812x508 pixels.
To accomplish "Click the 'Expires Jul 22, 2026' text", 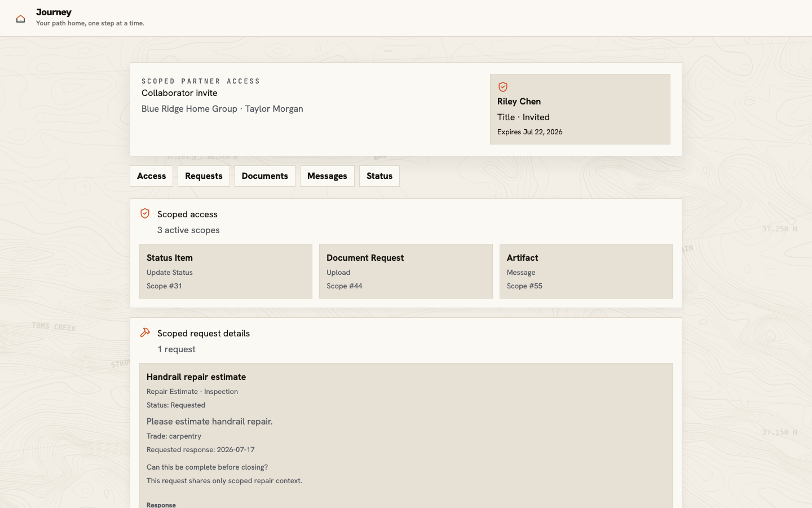I will [x=530, y=132].
